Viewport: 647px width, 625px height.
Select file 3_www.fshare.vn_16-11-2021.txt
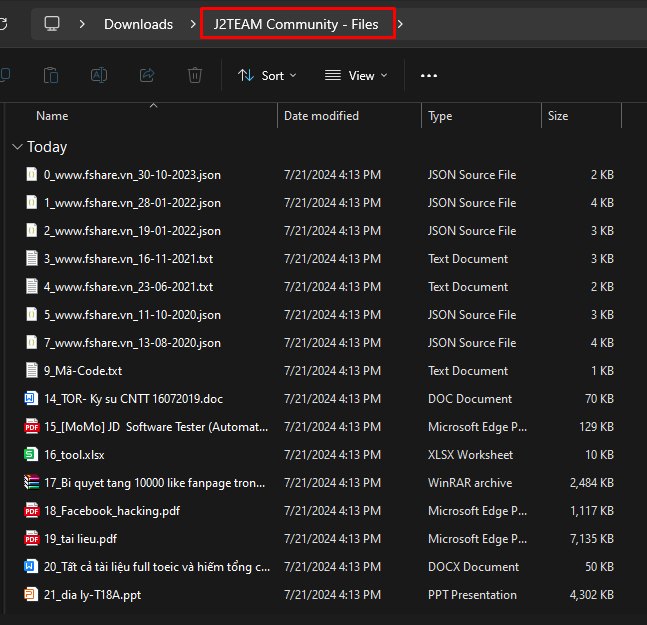click(128, 259)
